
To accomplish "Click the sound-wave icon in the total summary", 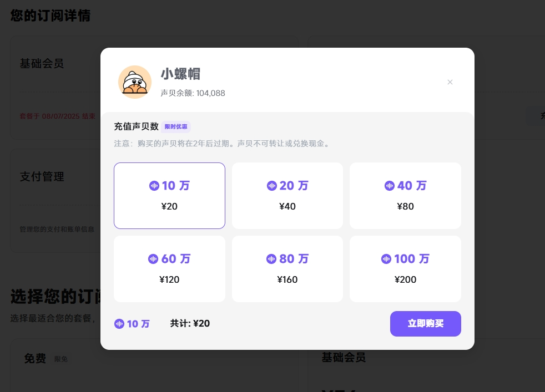I will coord(119,324).
